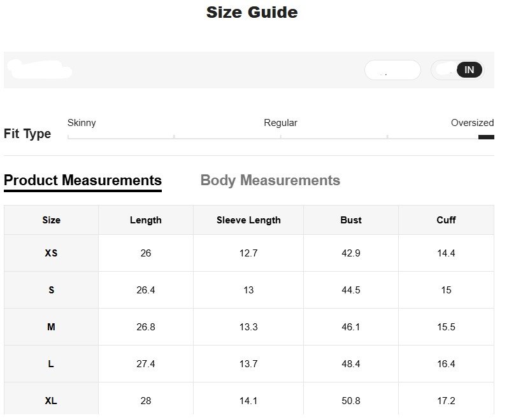The image size is (530, 420).
Task: Select the M size row label
Action: pos(52,327)
